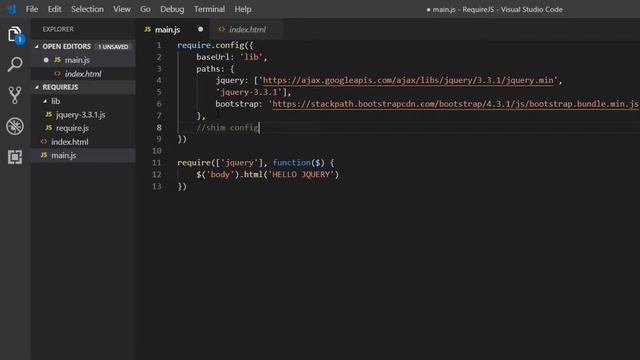This screenshot has width=640, height=360.
Task: Click 'baseUrl' on line 2
Action: [213, 57]
